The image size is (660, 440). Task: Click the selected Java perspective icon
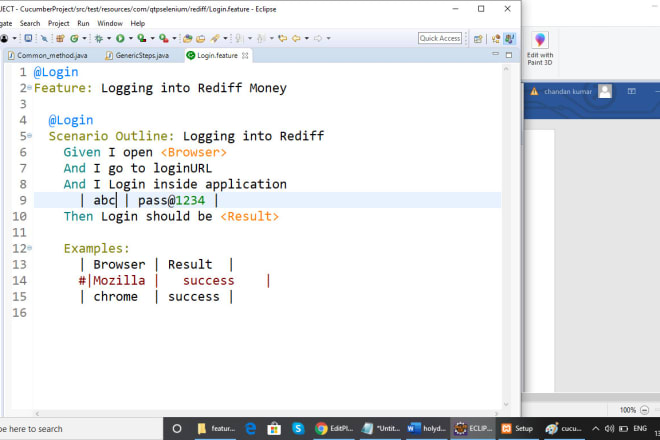tap(510, 39)
